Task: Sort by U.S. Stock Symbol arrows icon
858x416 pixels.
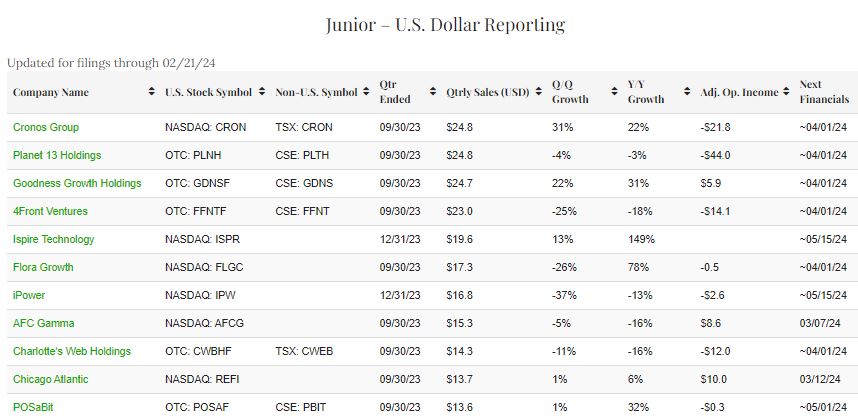Action: 260,93
